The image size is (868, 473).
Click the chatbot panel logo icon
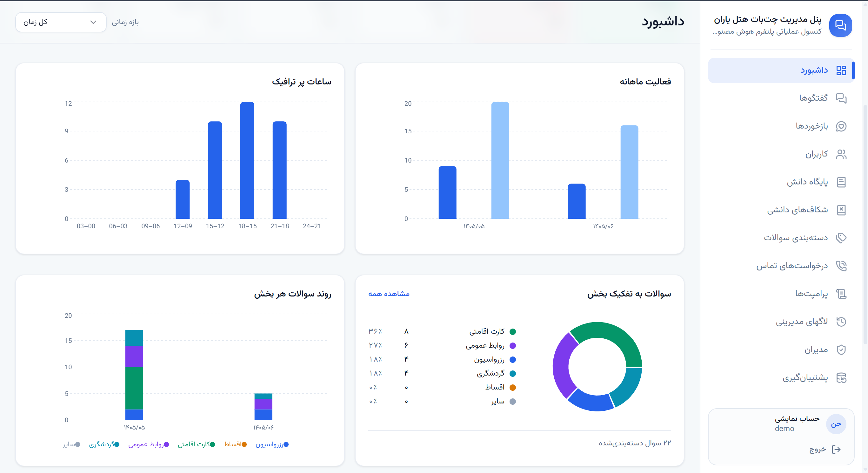(840, 25)
